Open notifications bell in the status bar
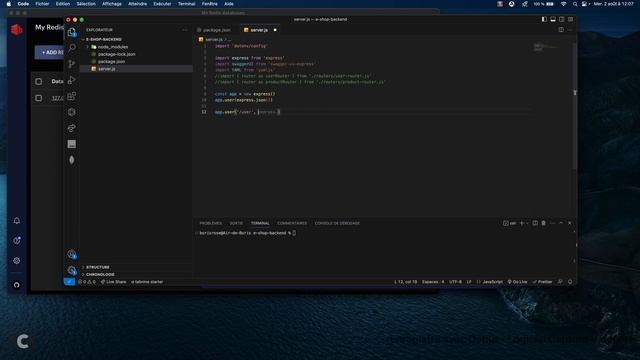 point(570,282)
